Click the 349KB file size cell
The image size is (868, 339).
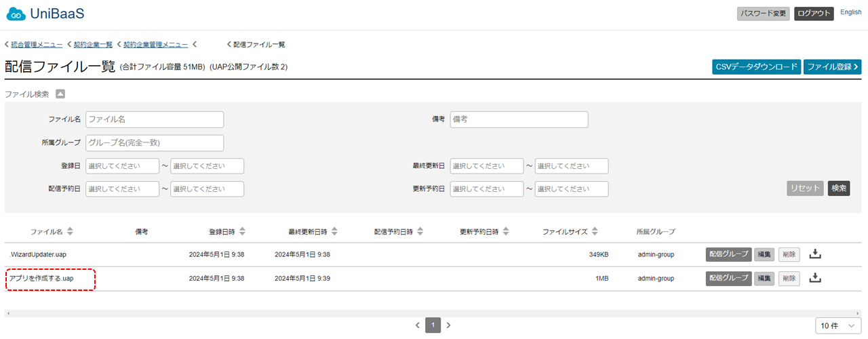597,255
